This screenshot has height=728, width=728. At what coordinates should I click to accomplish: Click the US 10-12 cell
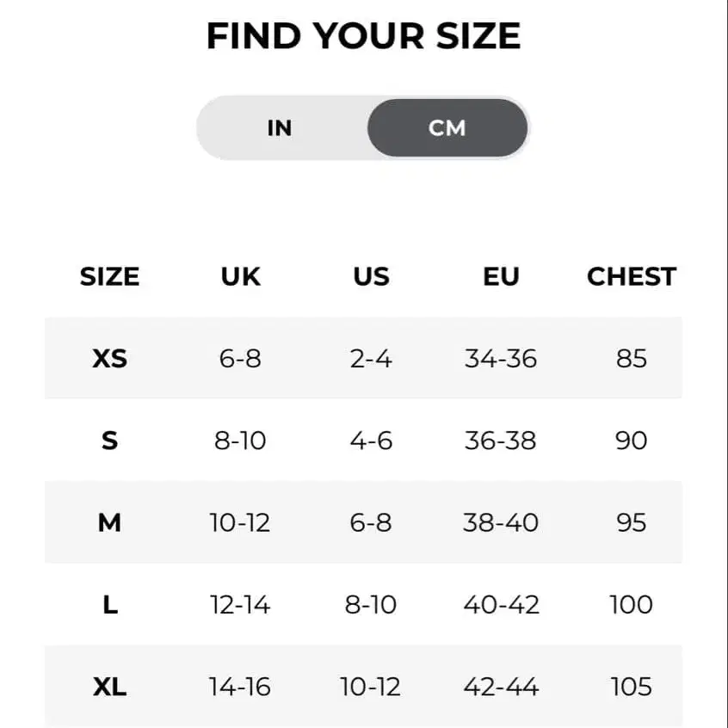click(x=371, y=687)
